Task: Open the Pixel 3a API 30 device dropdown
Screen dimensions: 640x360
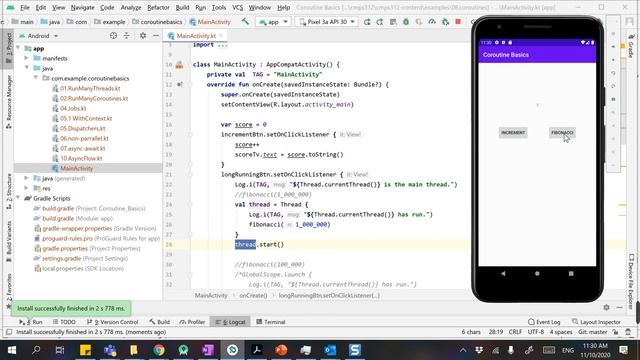Action: pos(327,22)
